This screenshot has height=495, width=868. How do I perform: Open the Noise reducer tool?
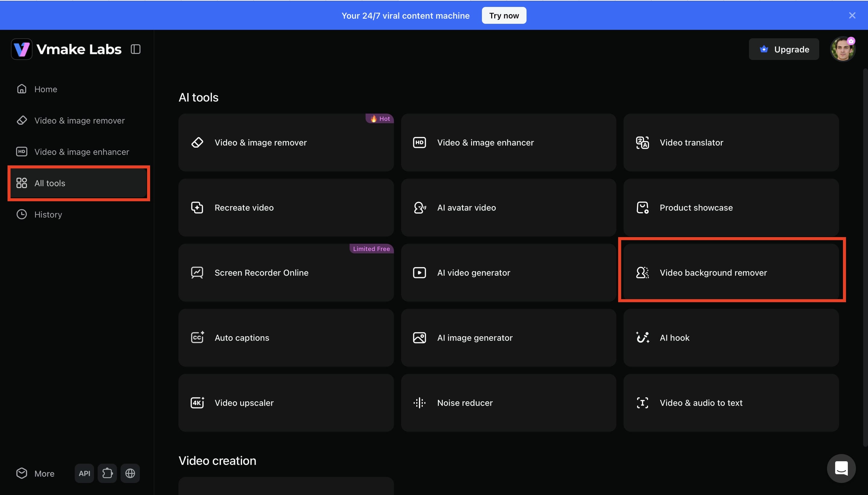(508, 403)
